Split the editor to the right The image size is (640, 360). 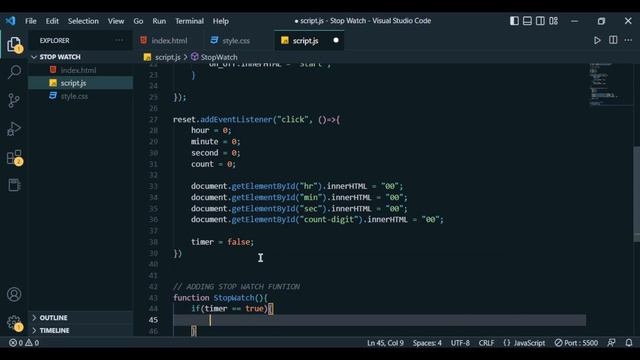[x=613, y=40]
